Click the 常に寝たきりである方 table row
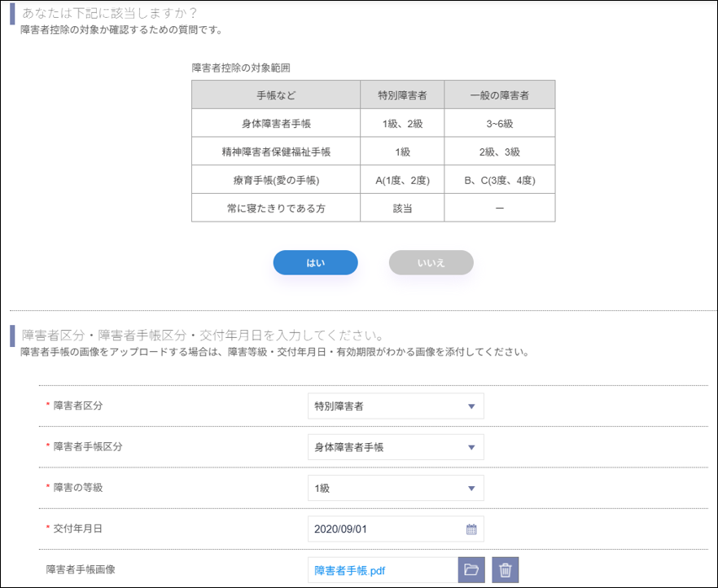This screenshot has width=718, height=588. 275,208
